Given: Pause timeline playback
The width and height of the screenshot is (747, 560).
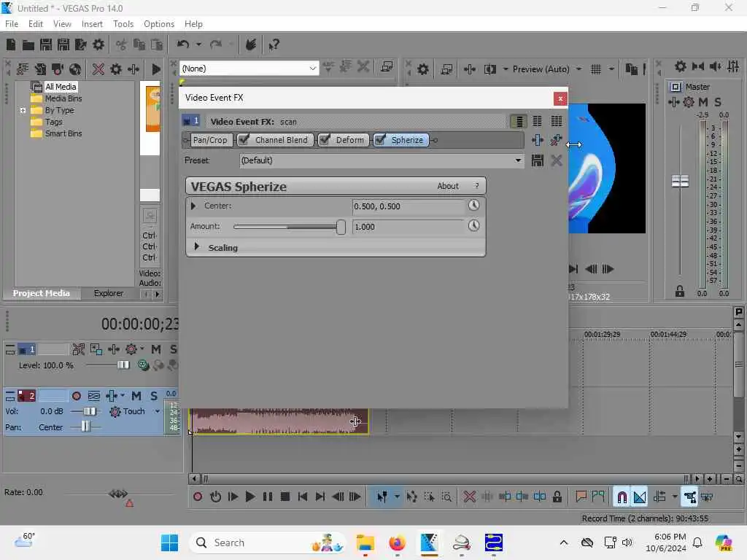Looking at the screenshot, I should [268, 497].
